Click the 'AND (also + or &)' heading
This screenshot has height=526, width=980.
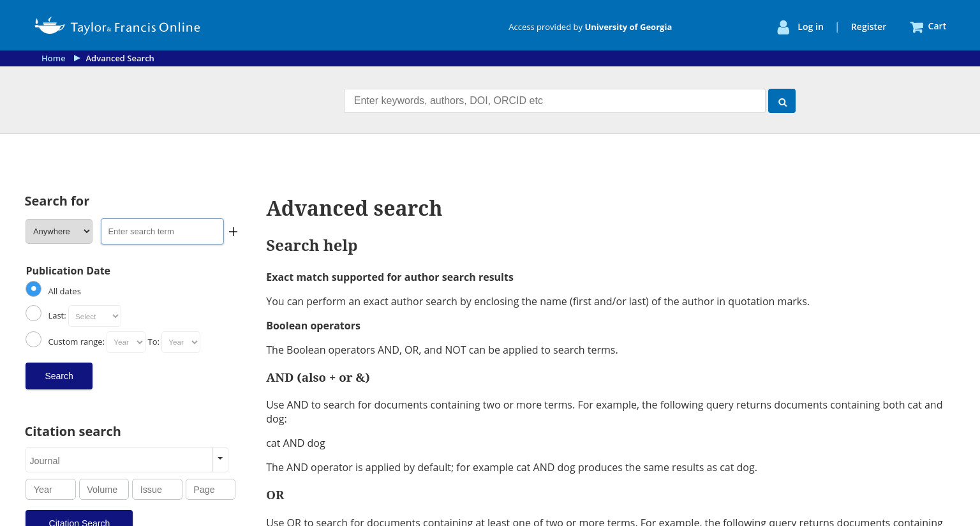click(x=318, y=377)
